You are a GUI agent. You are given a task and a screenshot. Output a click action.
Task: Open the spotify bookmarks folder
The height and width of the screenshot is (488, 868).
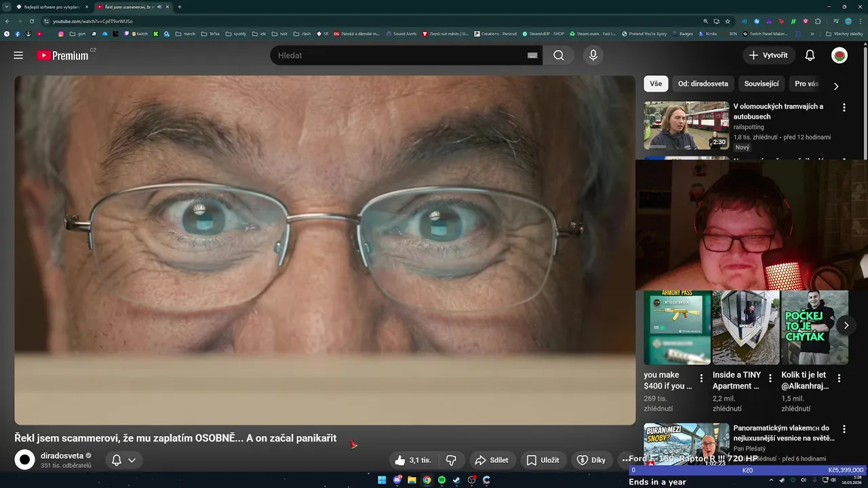point(236,33)
